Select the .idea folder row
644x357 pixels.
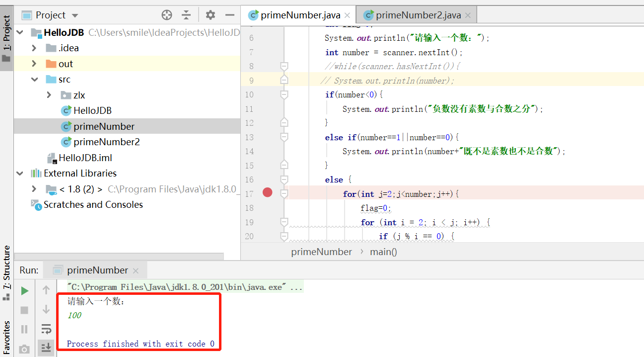(127, 48)
